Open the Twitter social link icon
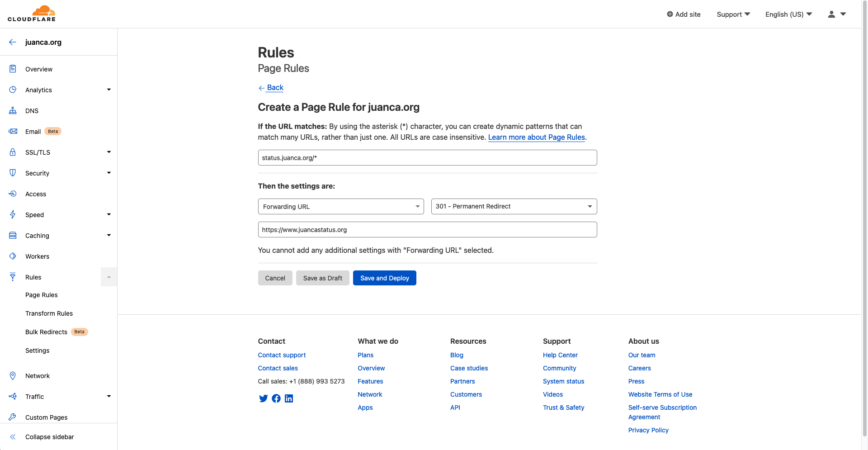The width and height of the screenshot is (868, 450). coord(263,398)
